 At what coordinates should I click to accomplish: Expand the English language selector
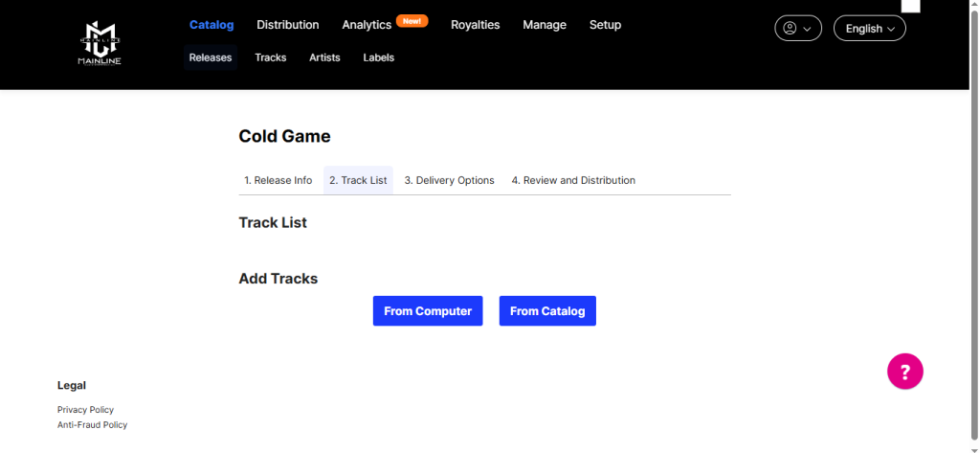coord(869,29)
